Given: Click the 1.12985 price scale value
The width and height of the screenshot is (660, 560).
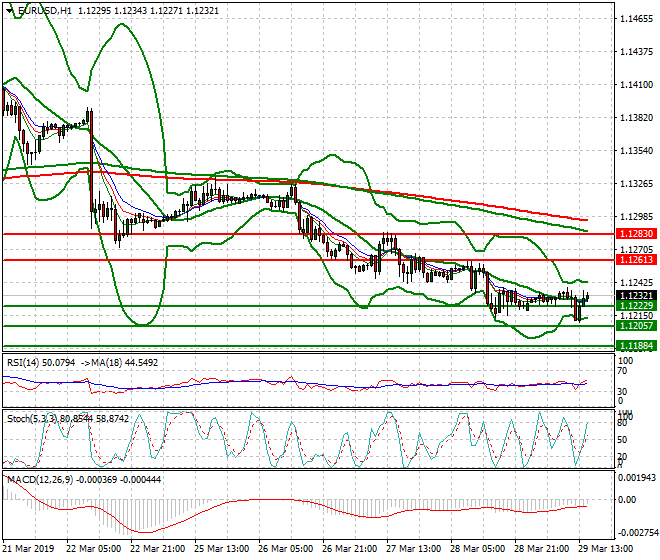Looking at the screenshot, I should (636, 216).
